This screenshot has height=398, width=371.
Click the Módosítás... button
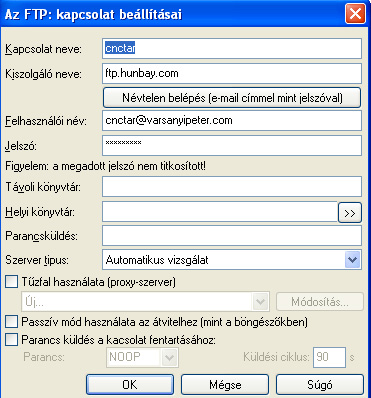[320, 302]
